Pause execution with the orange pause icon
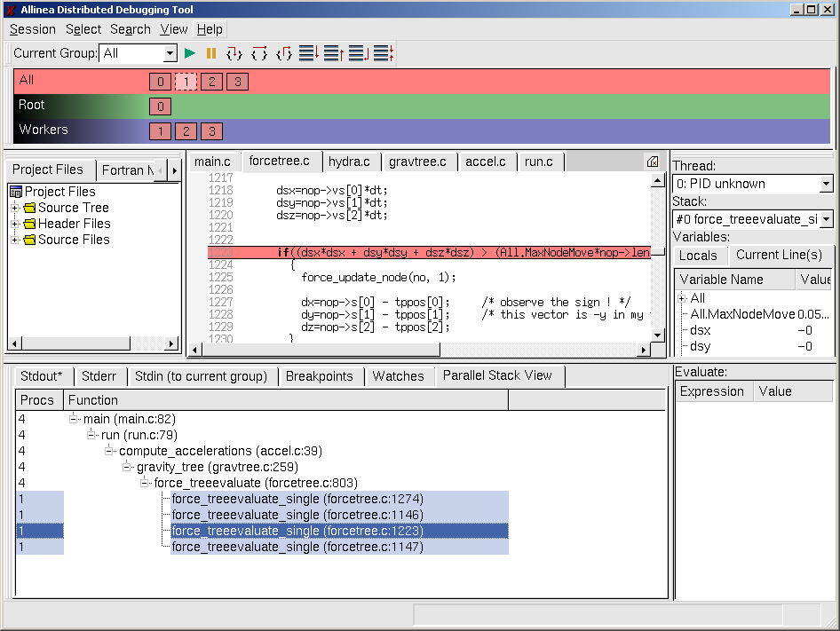The height and width of the screenshot is (631, 840). (211, 53)
